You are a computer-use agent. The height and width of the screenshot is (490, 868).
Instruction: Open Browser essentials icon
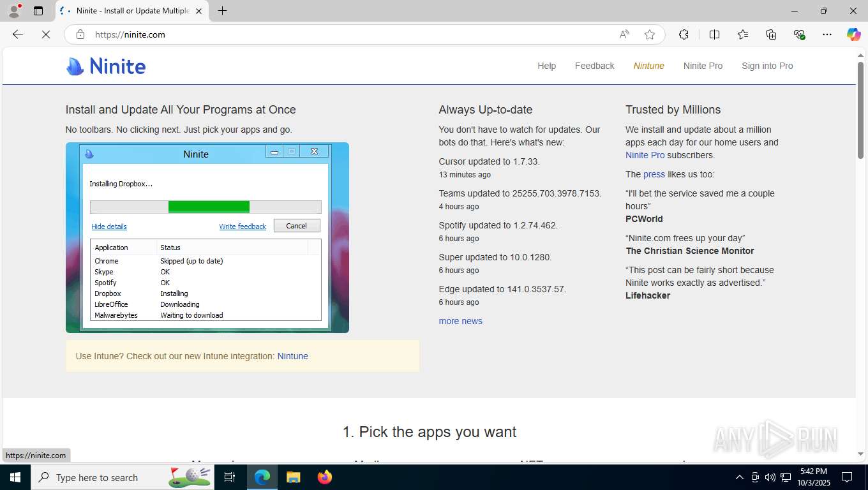pos(799,34)
